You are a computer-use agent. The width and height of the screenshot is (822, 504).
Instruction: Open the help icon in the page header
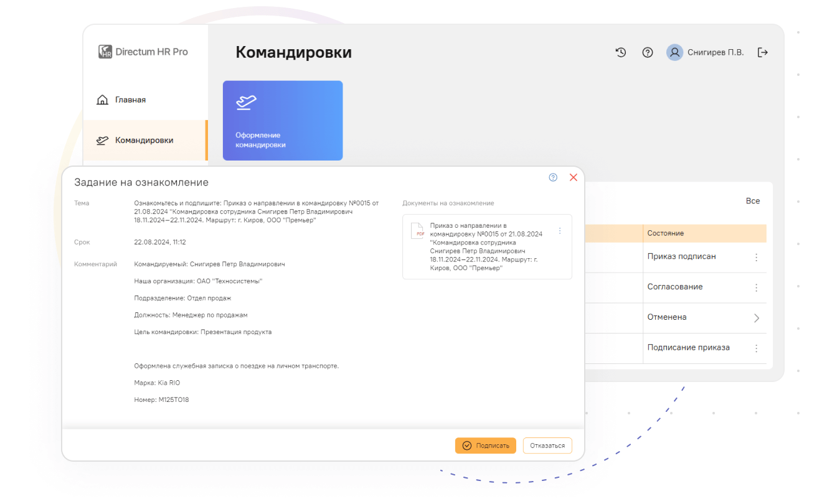648,53
